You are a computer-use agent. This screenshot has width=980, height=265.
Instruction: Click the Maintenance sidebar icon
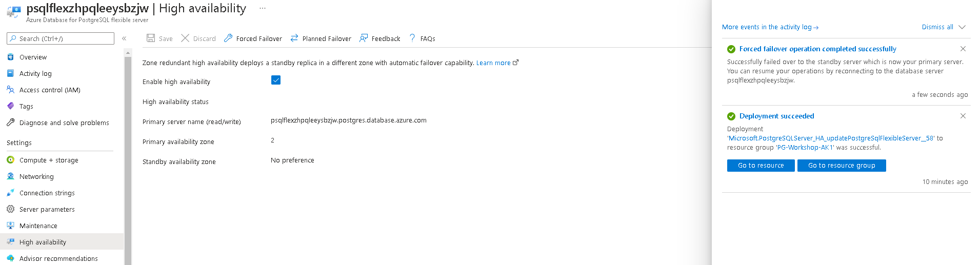10,226
